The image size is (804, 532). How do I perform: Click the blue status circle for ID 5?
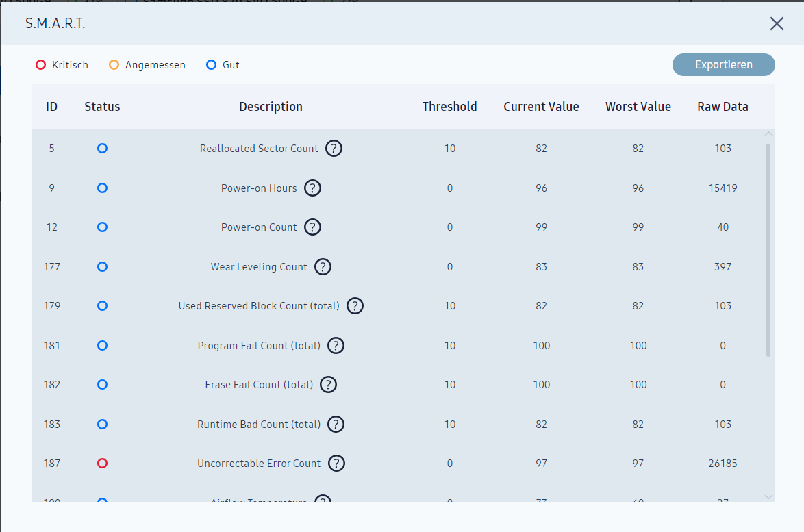(x=103, y=149)
